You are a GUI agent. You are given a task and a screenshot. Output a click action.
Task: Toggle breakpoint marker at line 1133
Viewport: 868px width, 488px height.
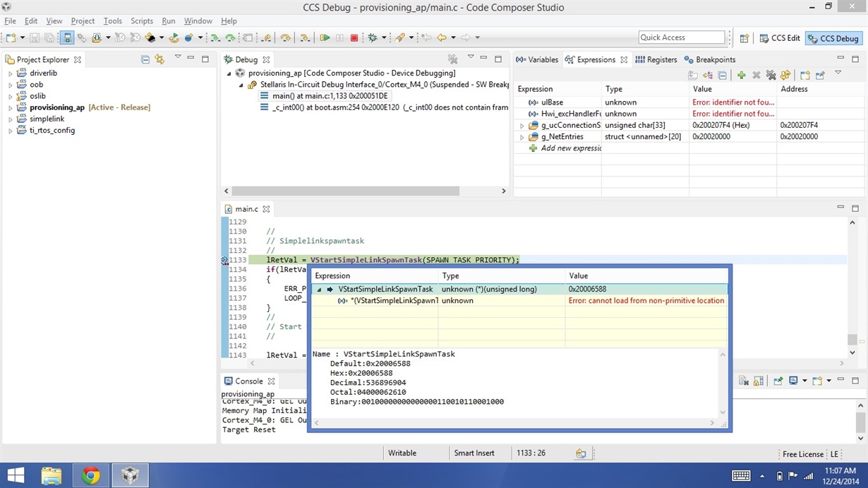click(224, 260)
